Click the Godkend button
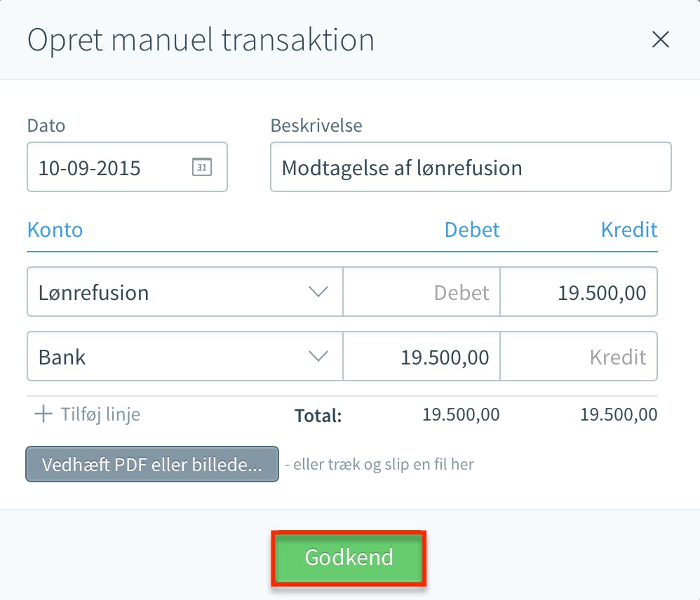Screen dimensions: 700x600 pyautogui.click(x=349, y=558)
